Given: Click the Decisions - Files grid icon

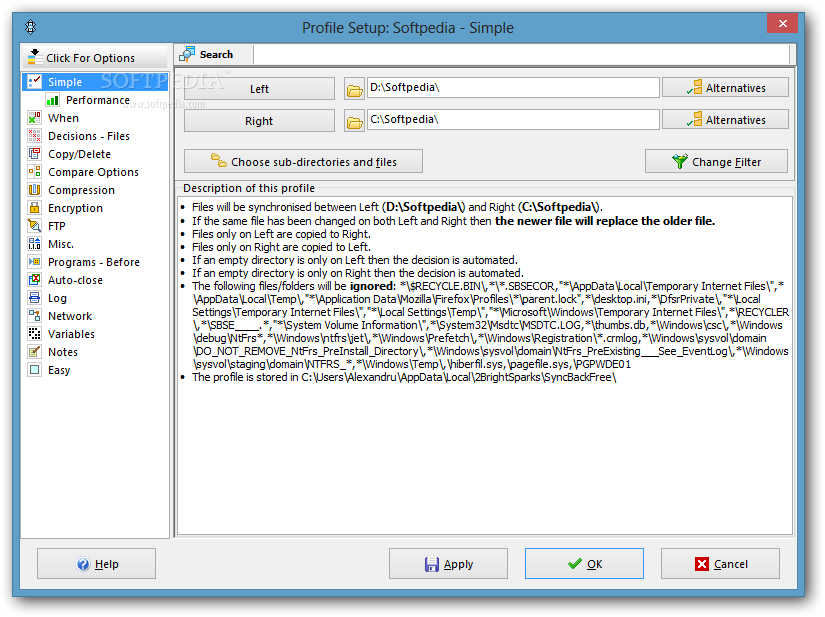Looking at the screenshot, I should [x=34, y=136].
